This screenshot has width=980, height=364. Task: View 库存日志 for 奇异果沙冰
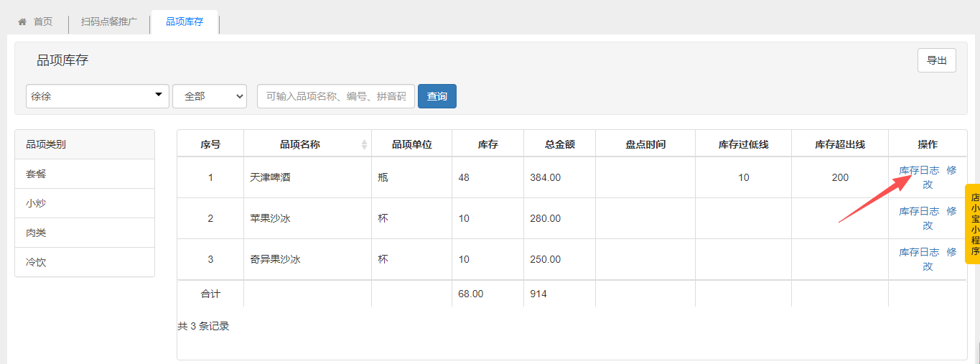[x=919, y=252]
